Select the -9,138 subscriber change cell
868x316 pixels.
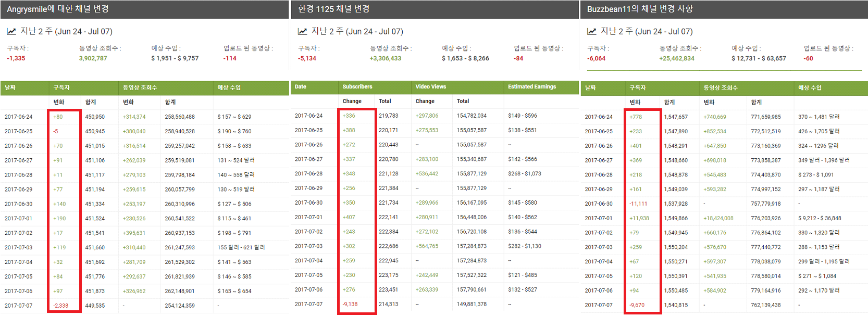click(350, 304)
